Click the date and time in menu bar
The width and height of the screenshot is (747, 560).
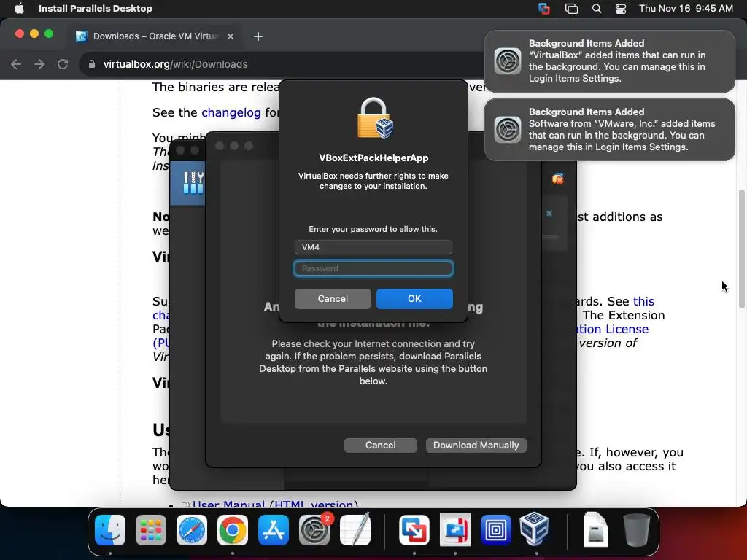[x=686, y=8]
